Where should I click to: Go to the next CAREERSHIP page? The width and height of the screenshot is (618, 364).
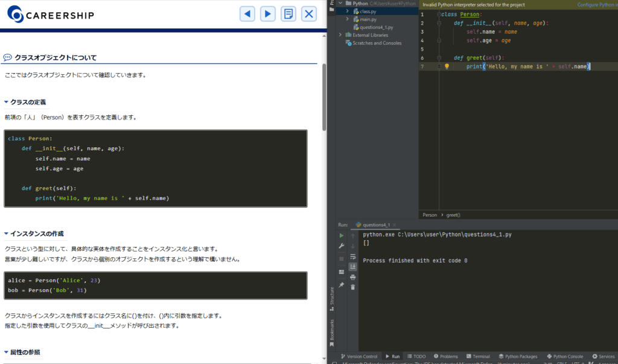tap(268, 14)
